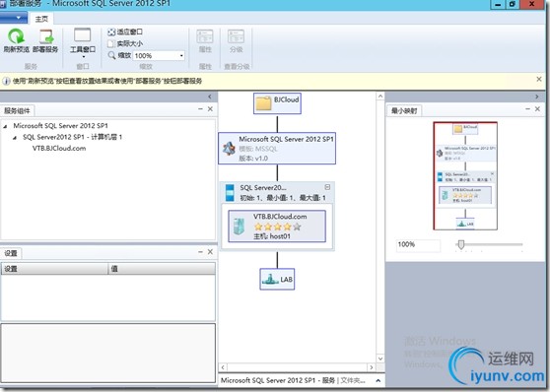This screenshot has width=550, height=392.
Task: Click the diagram vertical scrollbar down arrow
Action: 380,359
